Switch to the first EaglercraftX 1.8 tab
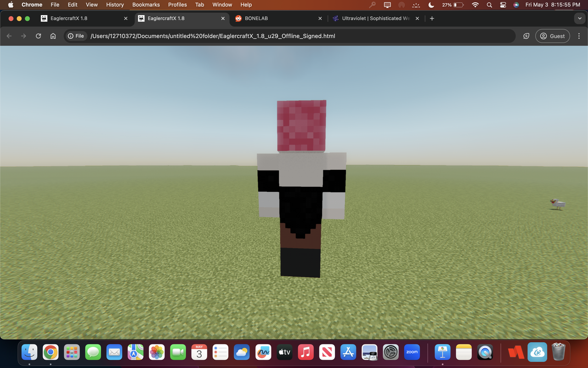The image size is (588, 368). pos(85,18)
